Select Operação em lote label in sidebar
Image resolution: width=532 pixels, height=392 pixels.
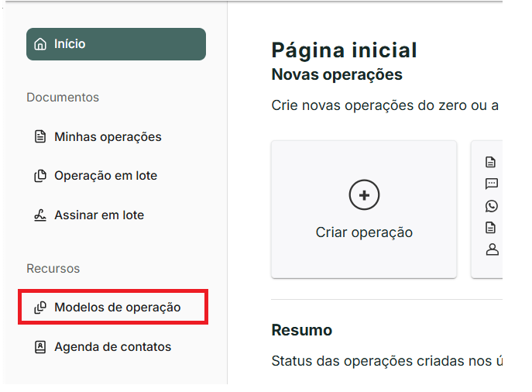click(x=105, y=176)
